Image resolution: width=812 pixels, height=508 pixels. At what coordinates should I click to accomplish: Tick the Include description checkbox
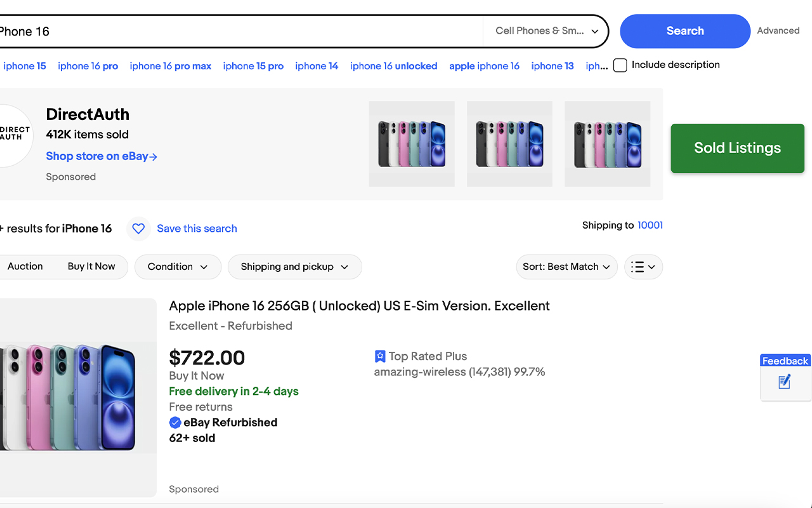[x=620, y=65]
